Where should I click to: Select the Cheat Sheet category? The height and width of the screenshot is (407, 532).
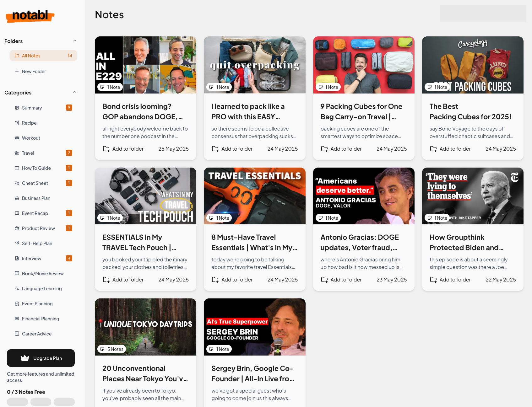[x=43, y=183]
